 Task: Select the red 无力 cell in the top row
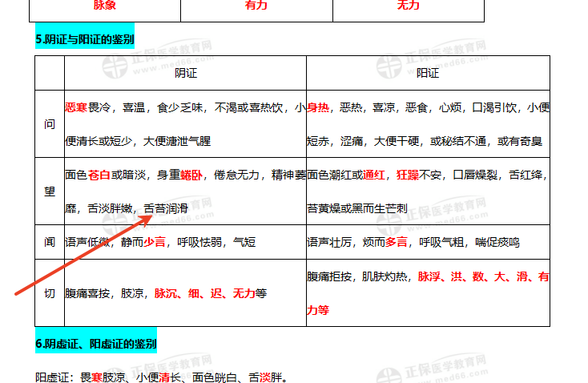coord(409,5)
